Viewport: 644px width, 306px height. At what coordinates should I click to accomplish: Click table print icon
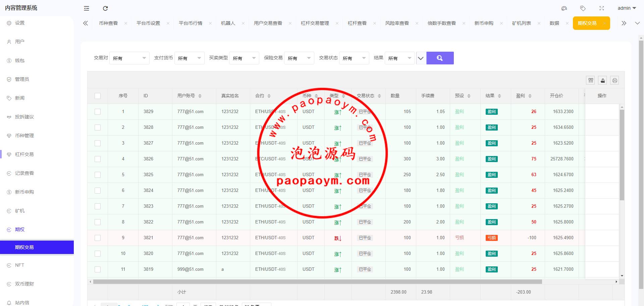[x=614, y=80]
